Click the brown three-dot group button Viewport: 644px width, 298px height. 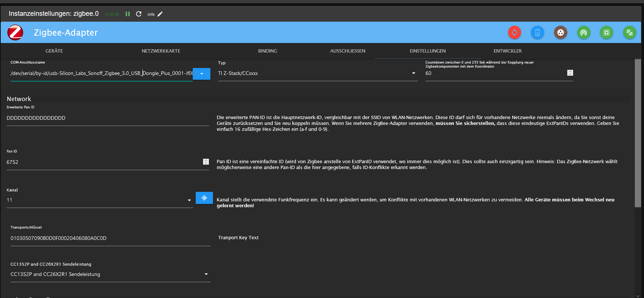click(561, 32)
